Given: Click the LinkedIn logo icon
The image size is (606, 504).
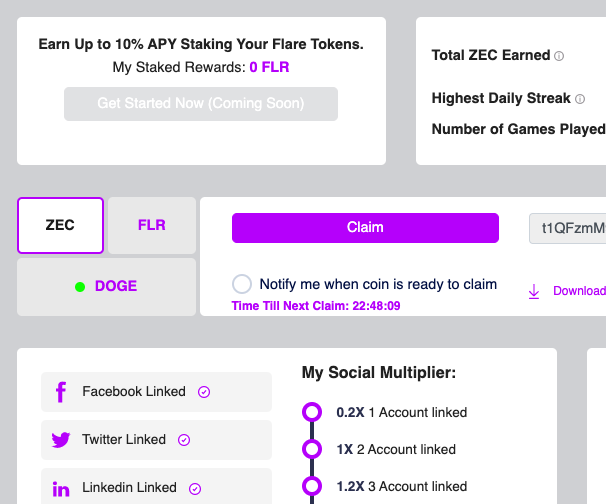Looking at the screenshot, I should [61, 489].
